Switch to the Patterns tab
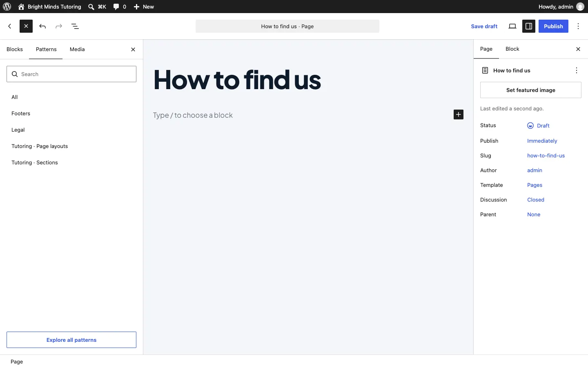 coord(46,49)
